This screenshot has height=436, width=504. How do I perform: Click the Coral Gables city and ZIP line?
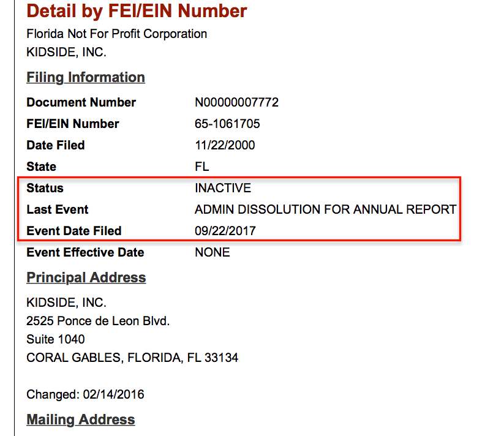click(x=132, y=358)
